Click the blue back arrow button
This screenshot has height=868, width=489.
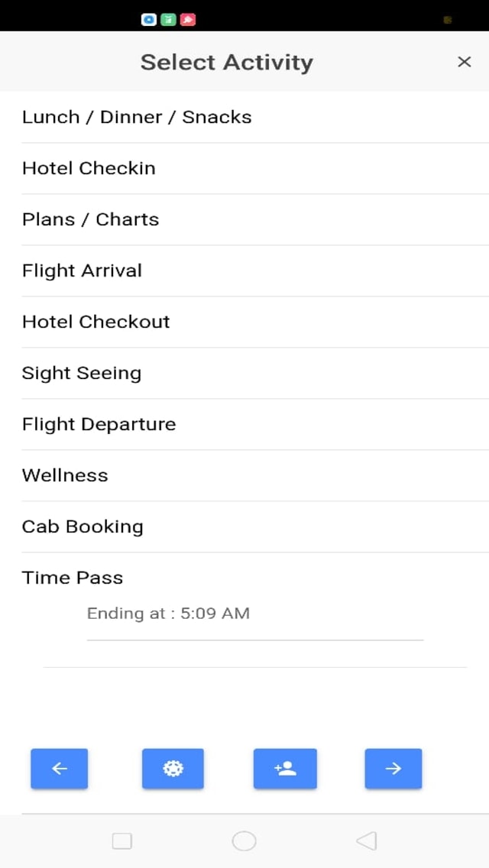point(60,769)
